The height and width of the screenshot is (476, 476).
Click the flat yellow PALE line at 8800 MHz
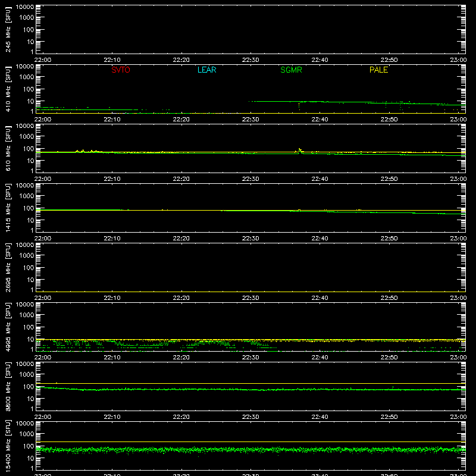click(250, 383)
